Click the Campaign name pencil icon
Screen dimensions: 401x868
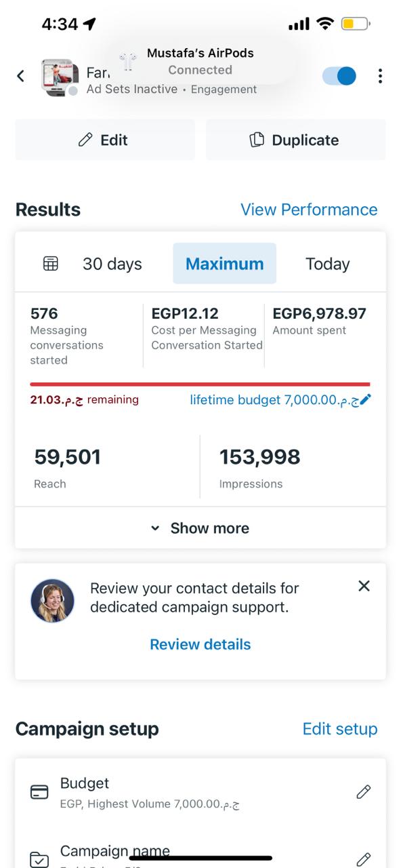364,859
